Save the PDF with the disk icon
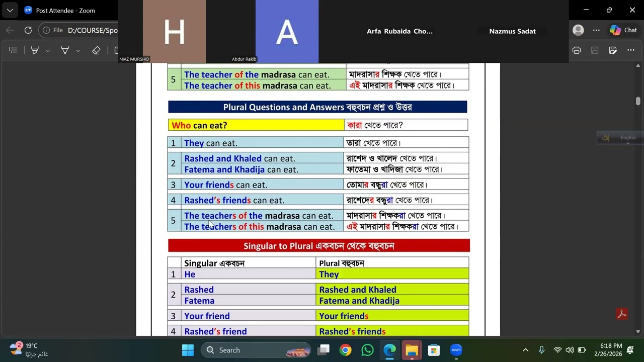Image resolution: width=644 pixels, height=362 pixels. coord(595,50)
